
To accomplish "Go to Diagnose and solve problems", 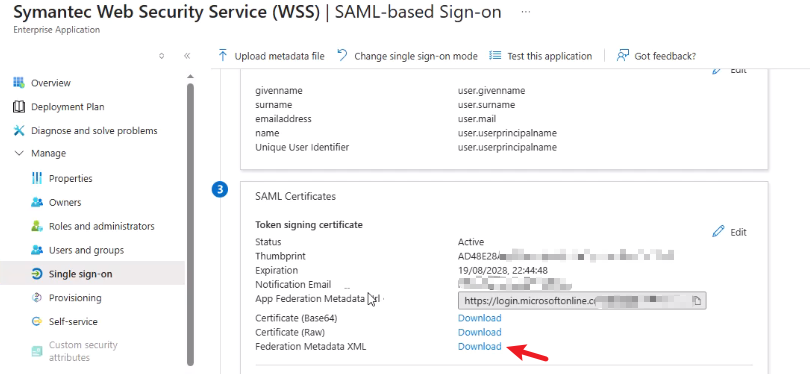I will [94, 131].
